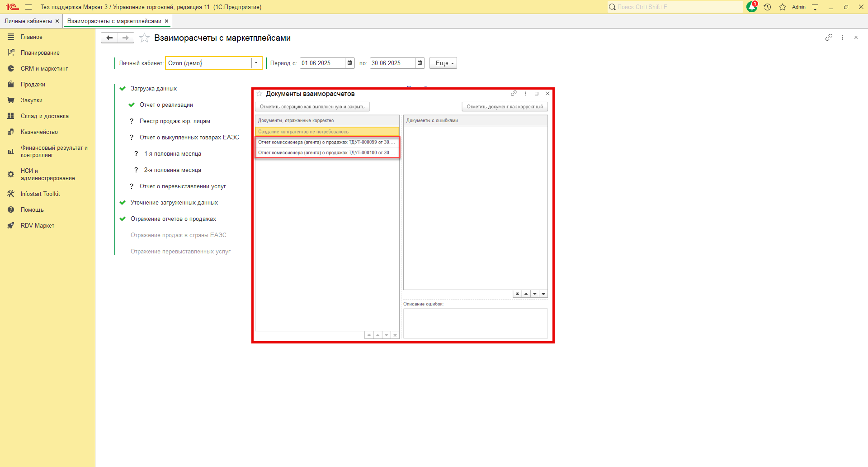This screenshot has width=868, height=467.
Task: Click Отметить операцию как выполненную и закрыть
Action: [312, 107]
